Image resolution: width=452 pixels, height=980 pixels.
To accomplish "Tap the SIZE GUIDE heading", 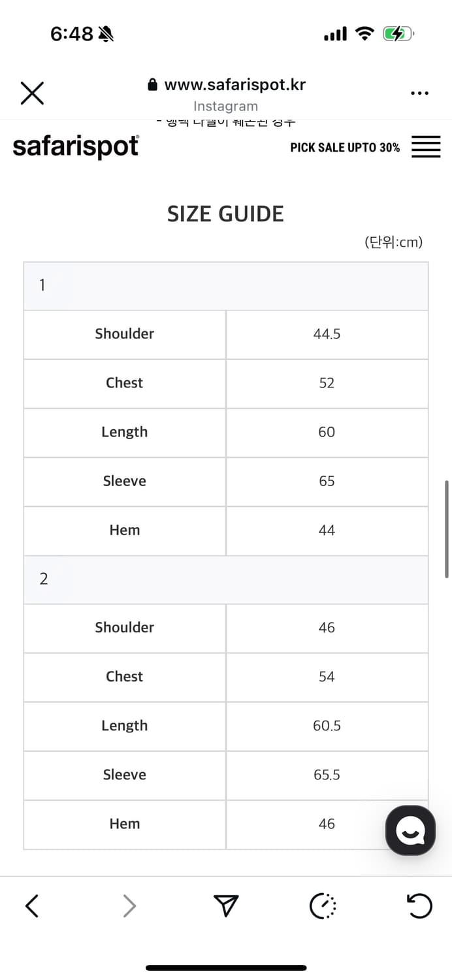I will pos(225,214).
